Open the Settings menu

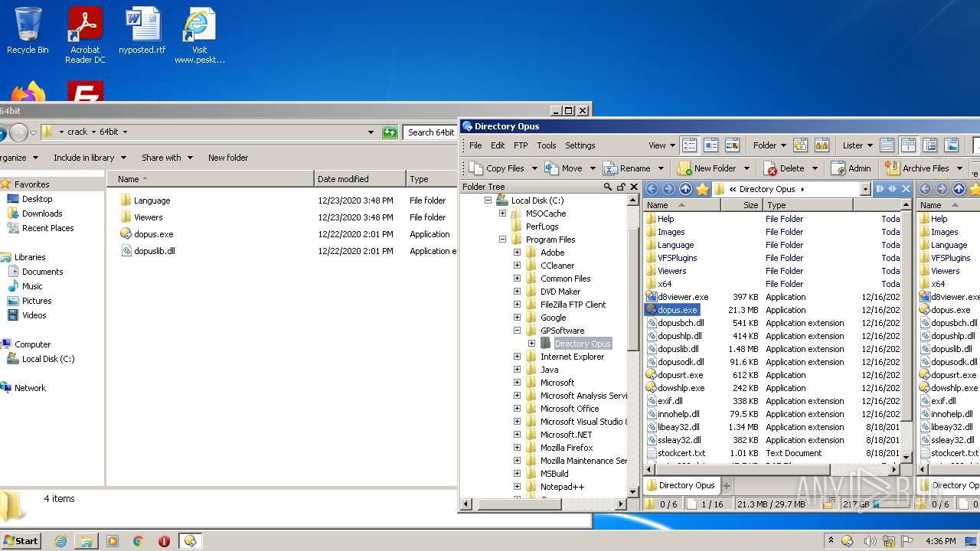(x=580, y=145)
